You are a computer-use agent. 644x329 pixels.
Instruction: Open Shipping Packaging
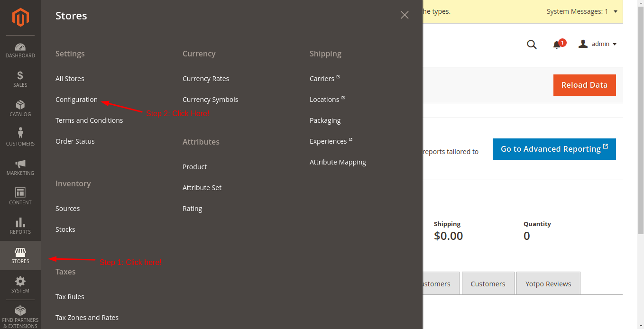pos(325,120)
